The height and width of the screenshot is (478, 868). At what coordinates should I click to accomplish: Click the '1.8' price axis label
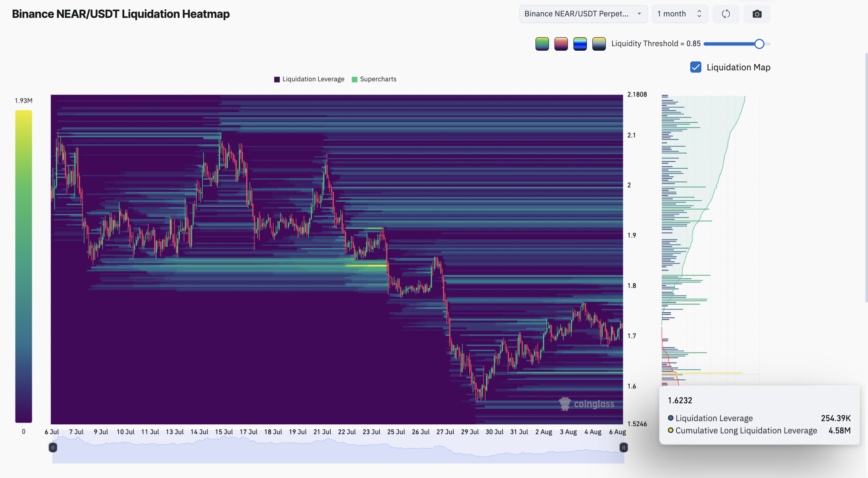pyautogui.click(x=631, y=286)
